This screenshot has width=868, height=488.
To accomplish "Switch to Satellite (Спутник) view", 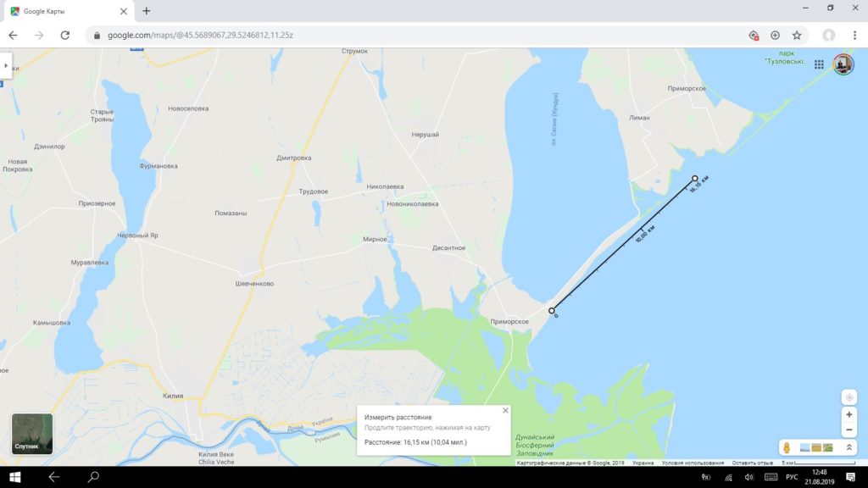I will coord(32,434).
